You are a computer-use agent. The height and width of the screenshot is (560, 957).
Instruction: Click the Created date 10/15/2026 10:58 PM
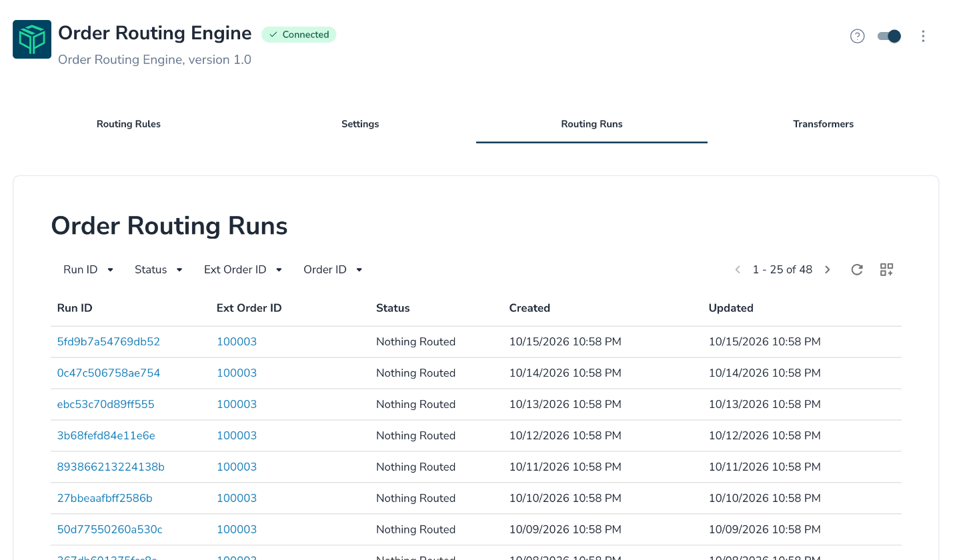point(565,342)
